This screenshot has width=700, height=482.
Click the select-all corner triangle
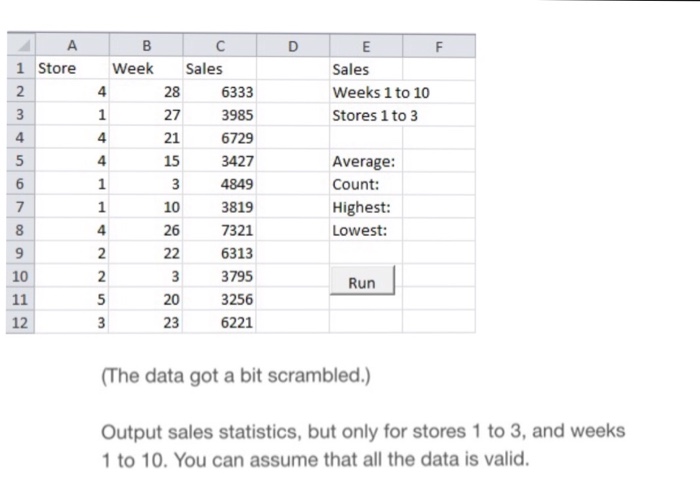(x=21, y=45)
